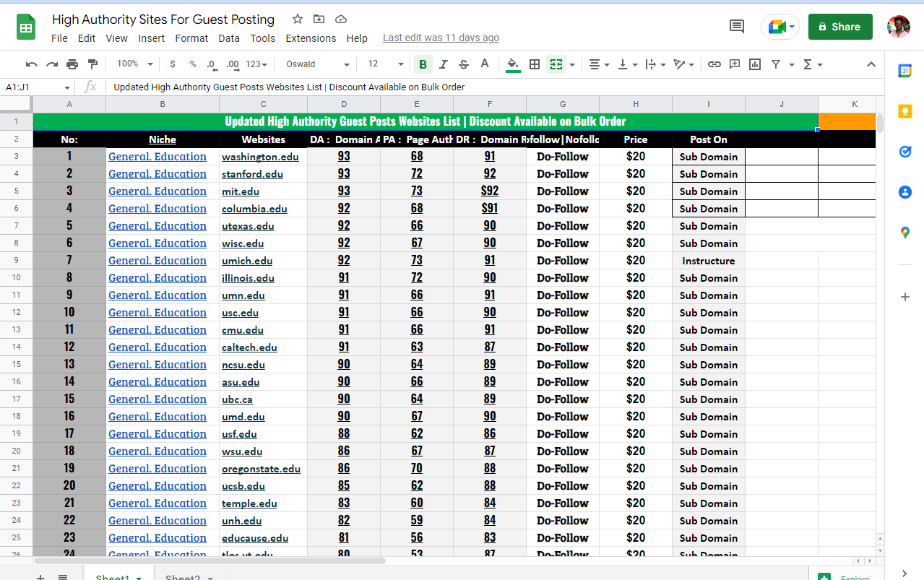Viewport: 924px width, 580px height.
Task: Toggle Bold formatting button
Action: pyautogui.click(x=423, y=64)
